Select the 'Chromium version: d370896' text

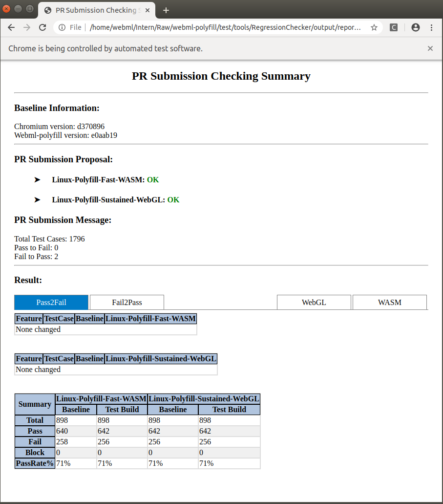(x=60, y=126)
